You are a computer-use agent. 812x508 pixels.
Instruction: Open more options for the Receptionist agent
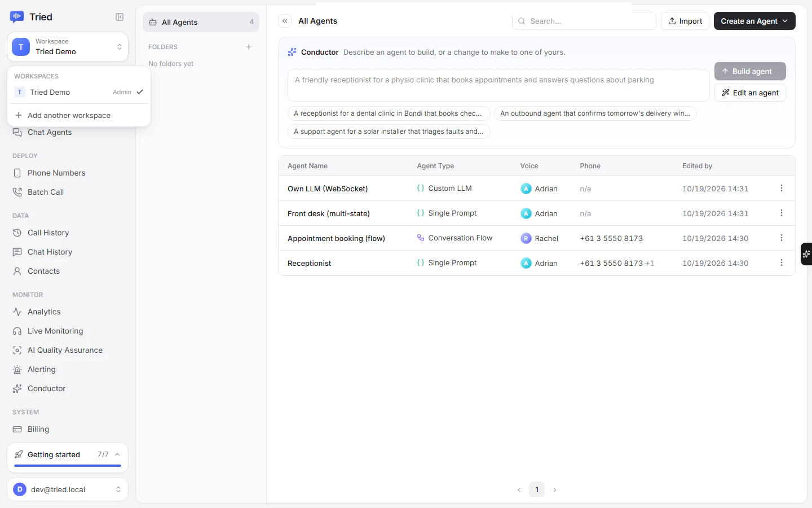coord(782,262)
